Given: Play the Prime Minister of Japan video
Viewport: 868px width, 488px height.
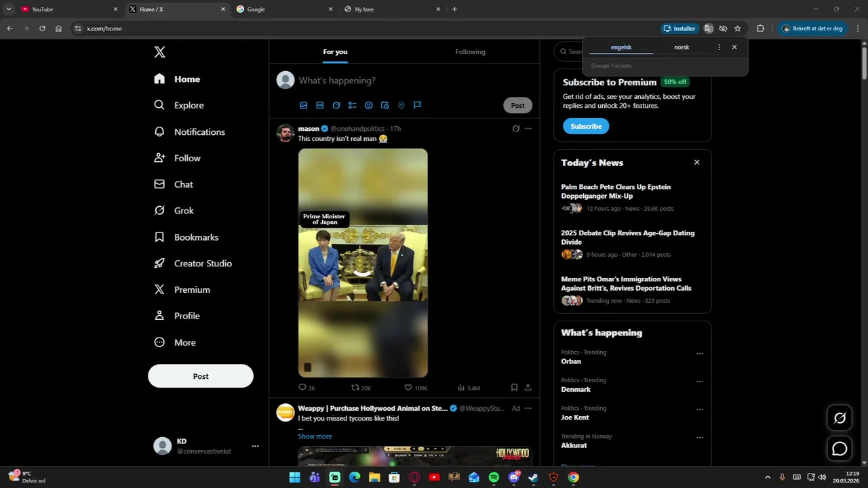Looking at the screenshot, I should click(x=363, y=263).
